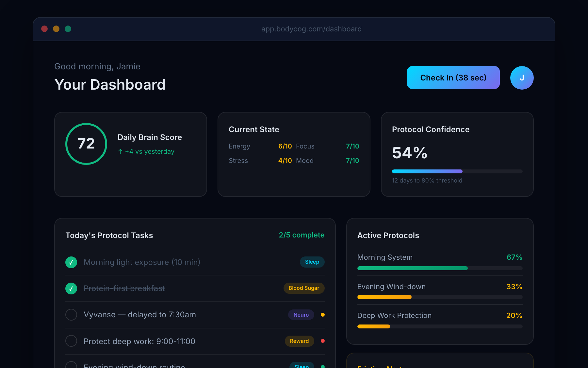This screenshot has height=368, width=588.
Task: Mark Protect deep work task complete
Action: (x=71, y=341)
